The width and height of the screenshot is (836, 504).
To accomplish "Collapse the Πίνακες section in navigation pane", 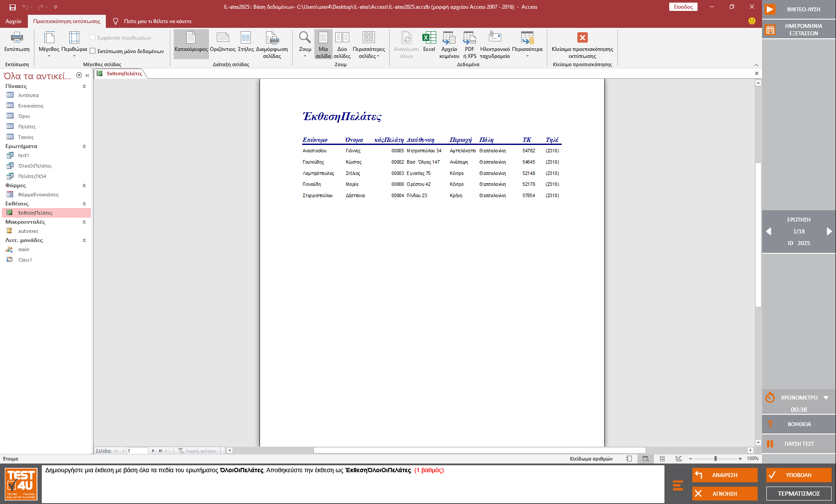I will [84, 86].
